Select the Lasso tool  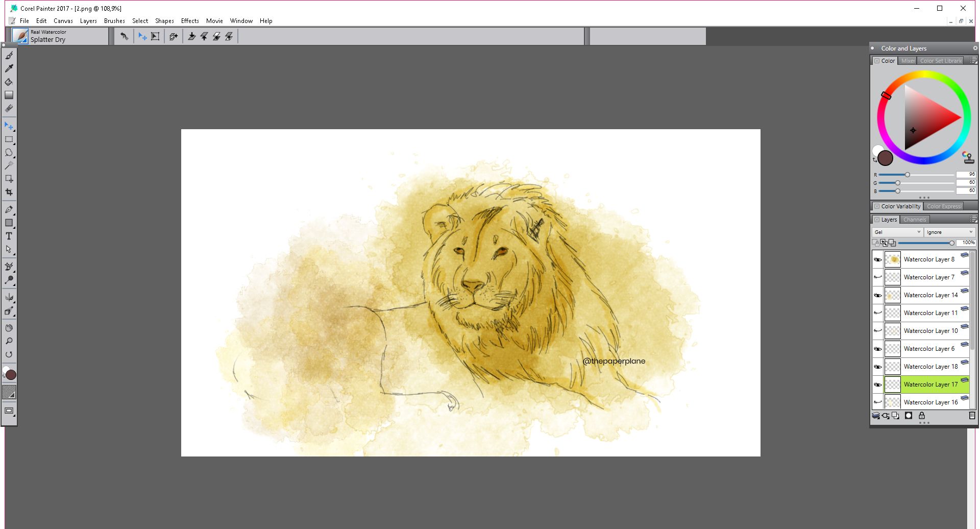tap(9, 152)
